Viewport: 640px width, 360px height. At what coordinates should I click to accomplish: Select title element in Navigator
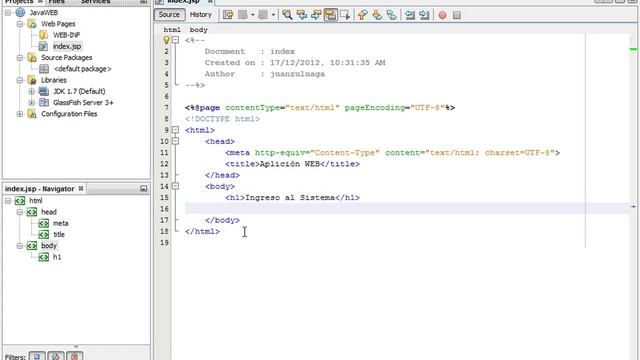pyautogui.click(x=59, y=235)
